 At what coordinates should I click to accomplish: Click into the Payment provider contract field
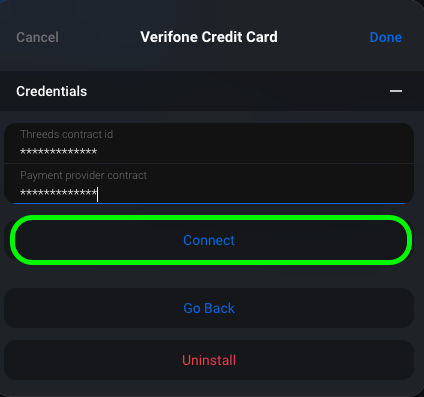click(209, 183)
